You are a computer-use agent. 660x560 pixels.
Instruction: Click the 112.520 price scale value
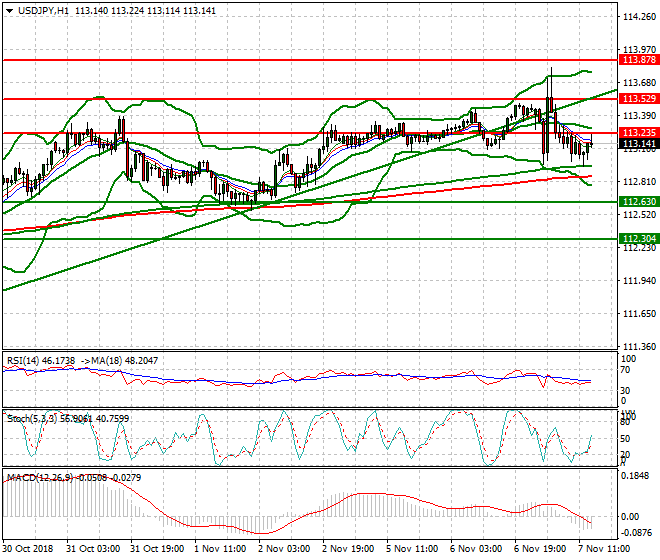tap(639, 215)
